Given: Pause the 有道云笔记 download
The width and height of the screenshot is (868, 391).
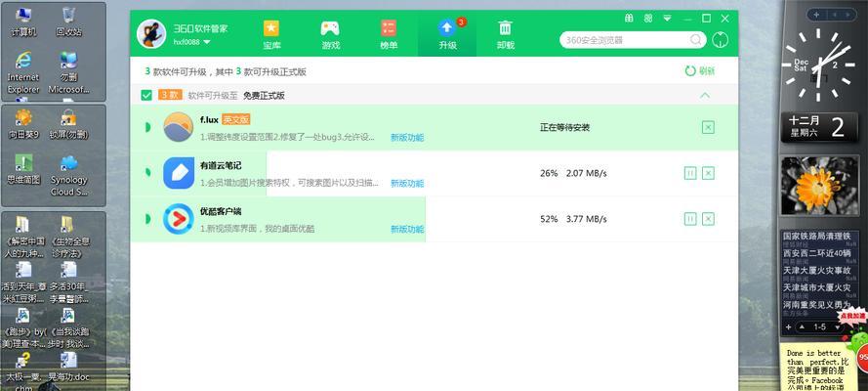Looking at the screenshot, I should pos(690,173).
